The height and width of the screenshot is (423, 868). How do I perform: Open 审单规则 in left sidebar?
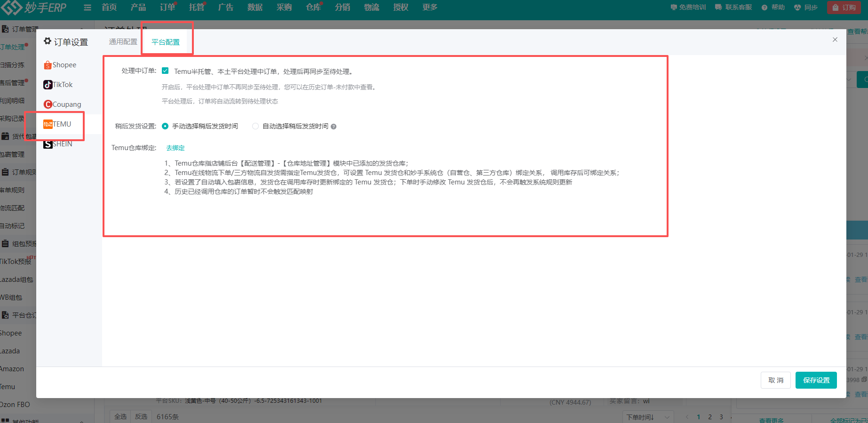coord(12,190)
